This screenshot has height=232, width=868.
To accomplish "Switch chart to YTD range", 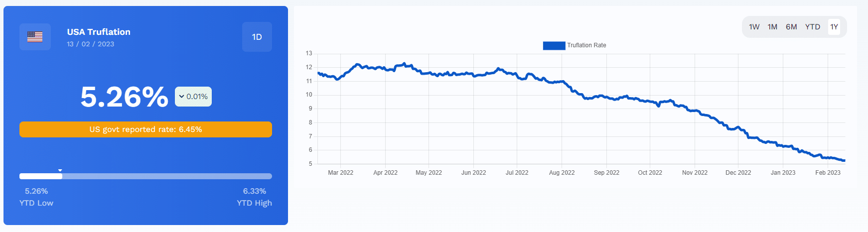I will pos(813,27).
